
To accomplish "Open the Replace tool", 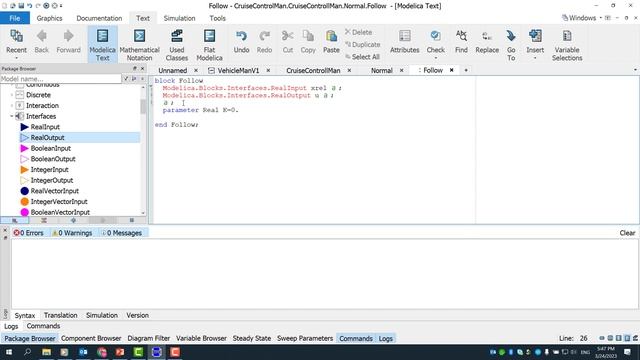I will tap(487, 42).
